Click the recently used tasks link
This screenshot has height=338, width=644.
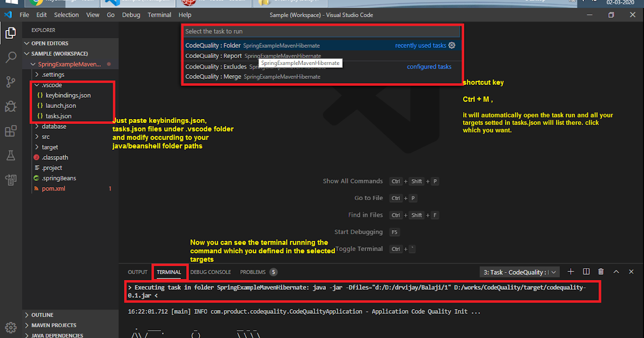tap(420, 46)
